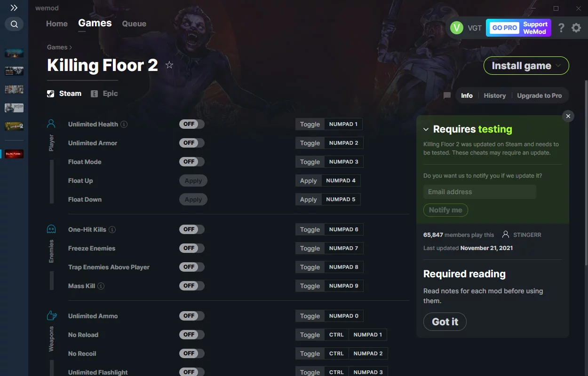Turn on Unlimited Ammo switch
The width and height of the screenshot is (588, 376).
click(192, 316)
